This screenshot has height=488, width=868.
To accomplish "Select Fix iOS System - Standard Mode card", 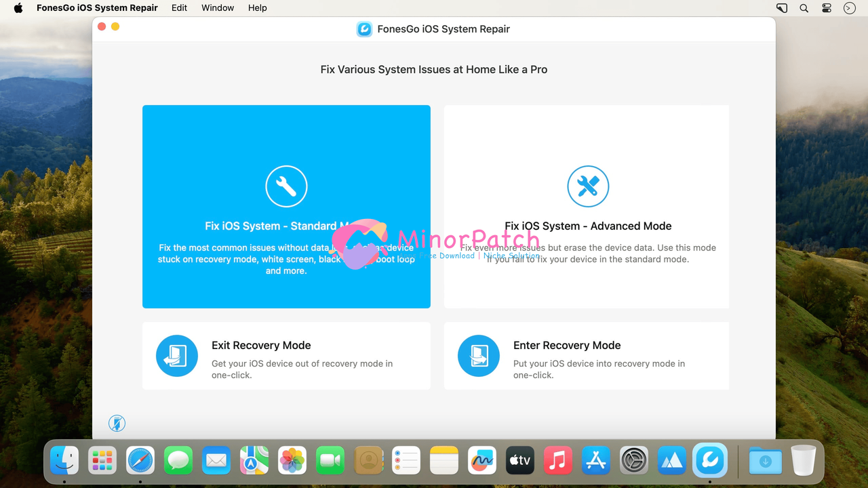I will click(x=286, y=207).
